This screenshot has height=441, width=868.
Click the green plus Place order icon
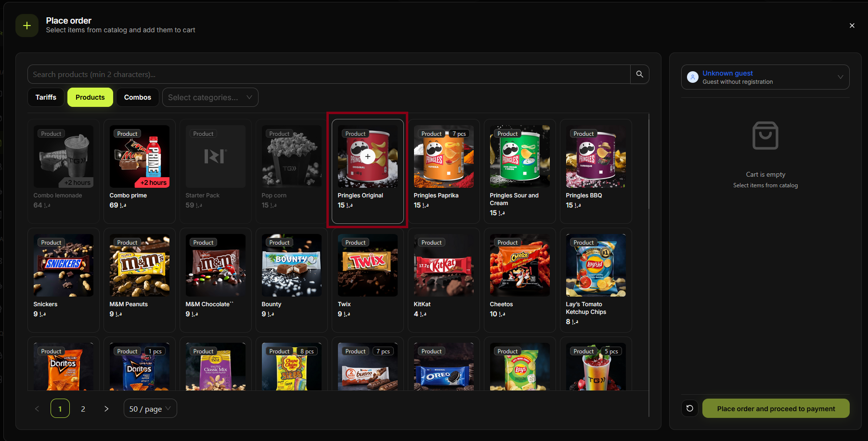[x=27, y=26]
